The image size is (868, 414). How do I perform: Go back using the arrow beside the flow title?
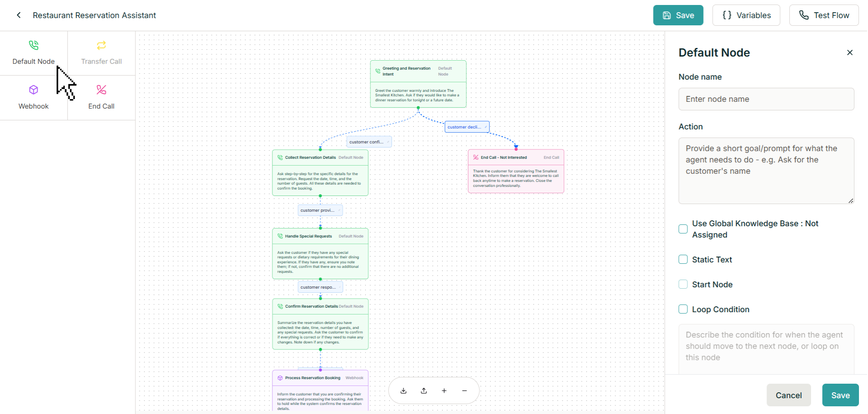19,15
